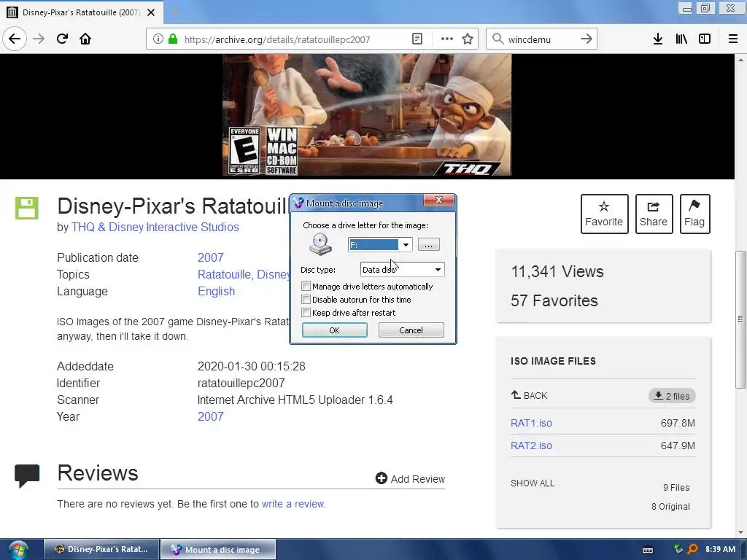Go back with the browser back arrow
Image resolution: width=747 pixels, height=560 pixels.
pos(15,39)
